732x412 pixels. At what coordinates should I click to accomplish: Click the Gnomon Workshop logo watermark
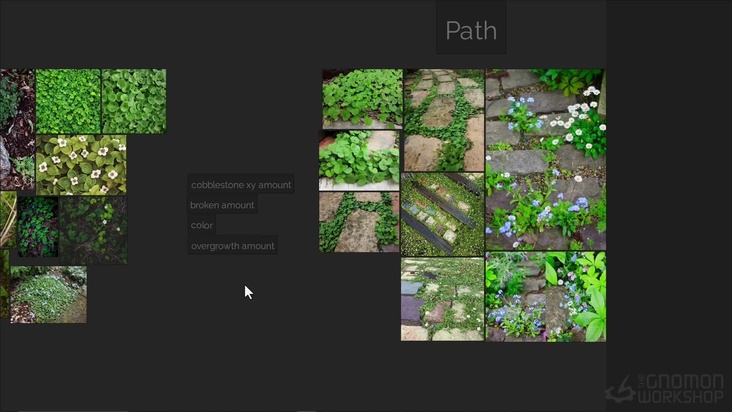tap(667, 389)
